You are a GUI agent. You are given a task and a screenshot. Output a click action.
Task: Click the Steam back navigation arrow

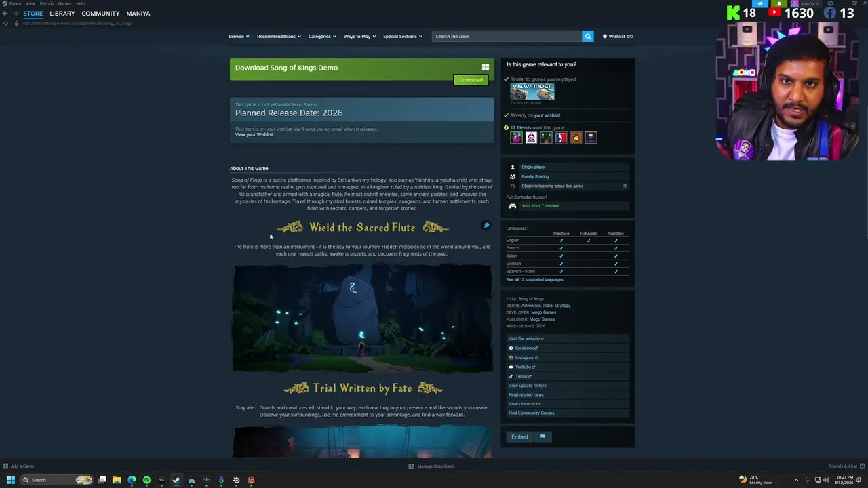[5, 14]
